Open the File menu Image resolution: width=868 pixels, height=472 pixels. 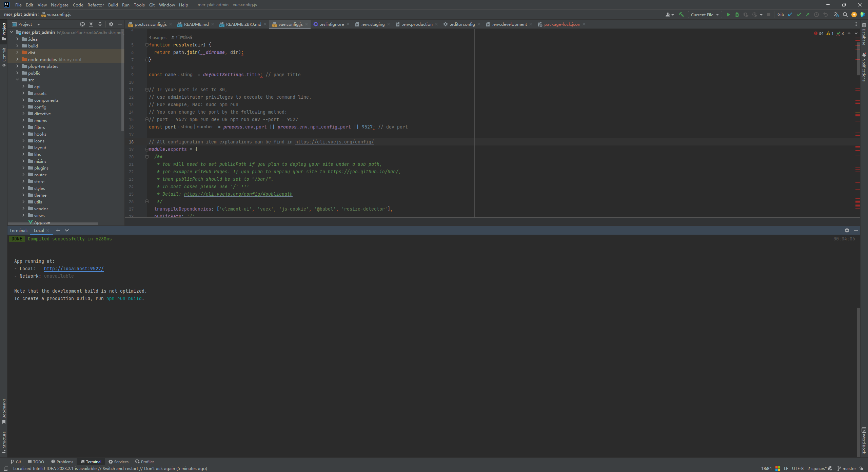18,5
